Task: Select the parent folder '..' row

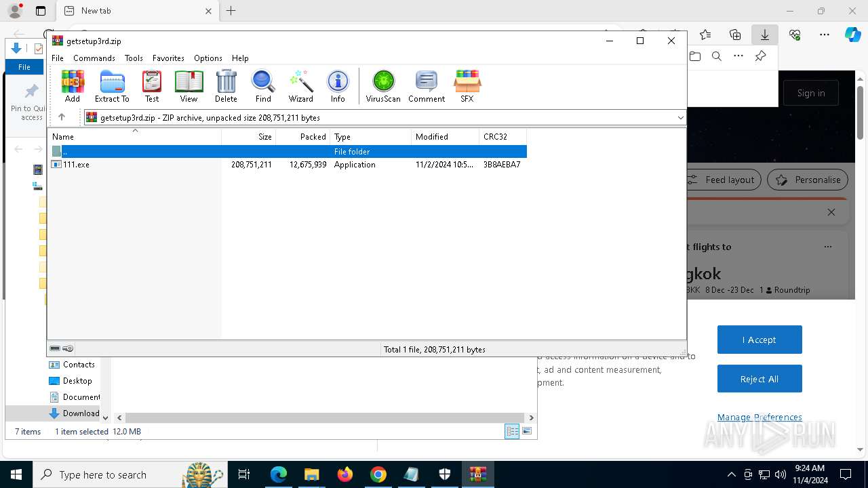Action: 288,152
